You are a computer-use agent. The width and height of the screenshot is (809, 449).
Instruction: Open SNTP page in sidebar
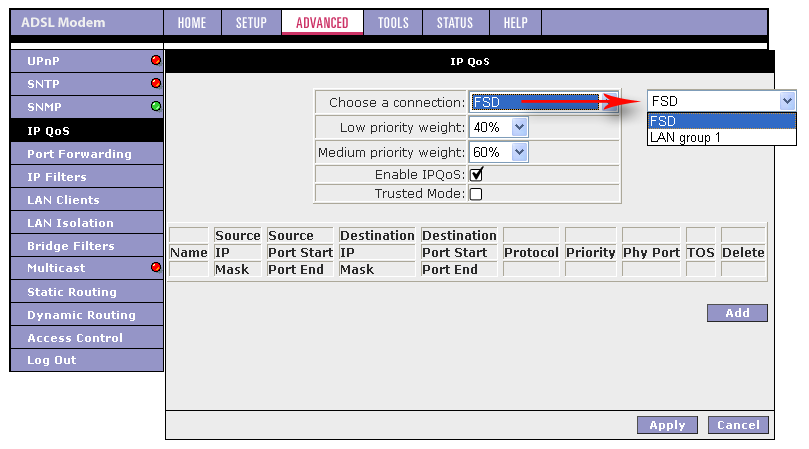coord(87,84)
